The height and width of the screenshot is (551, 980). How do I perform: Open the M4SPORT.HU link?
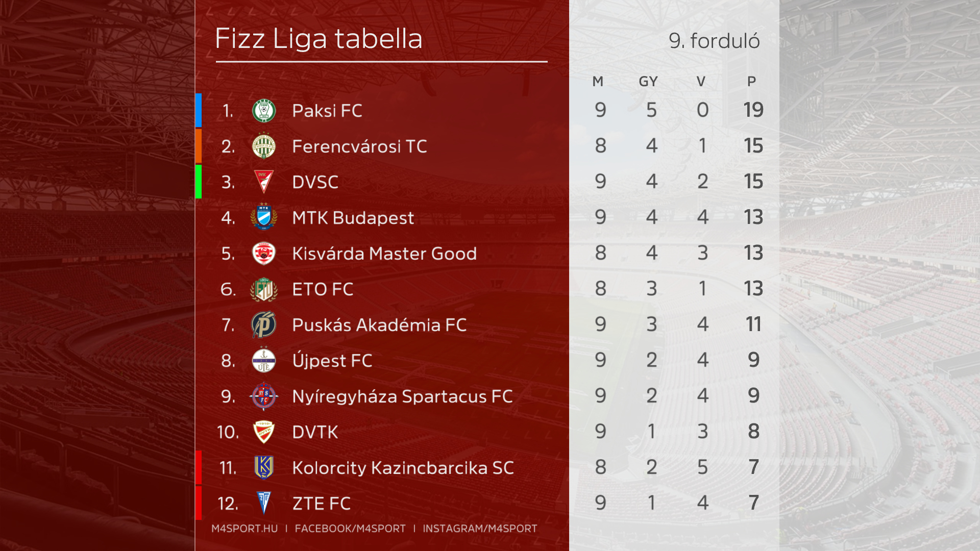point(244,529)
